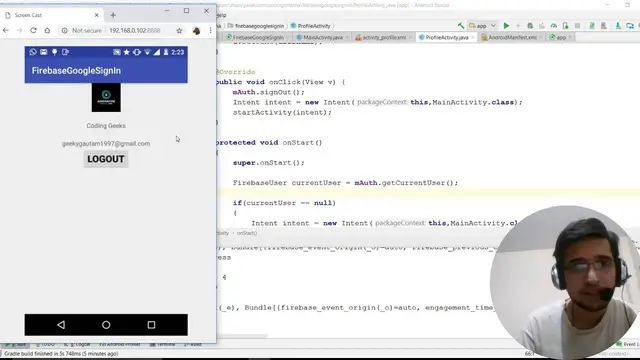640x360 pixels.
Task: Tap the Android home navigation button
Action: [x=106, y=325]
